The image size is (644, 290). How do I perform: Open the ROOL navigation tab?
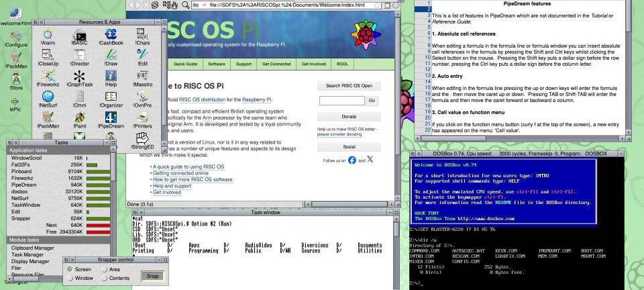click(342, 64)
